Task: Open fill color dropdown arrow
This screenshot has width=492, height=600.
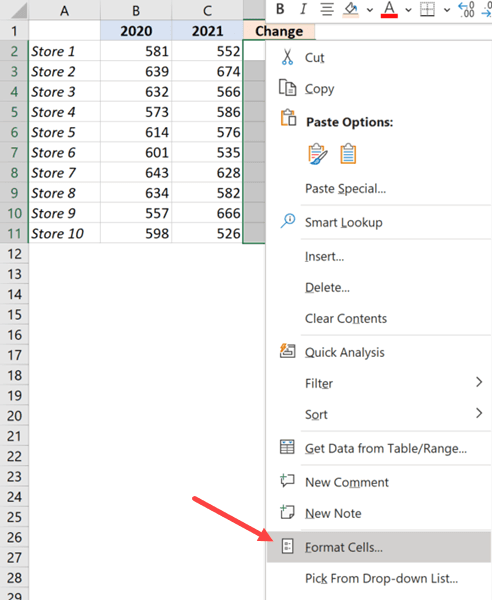Action: (370, 10)
